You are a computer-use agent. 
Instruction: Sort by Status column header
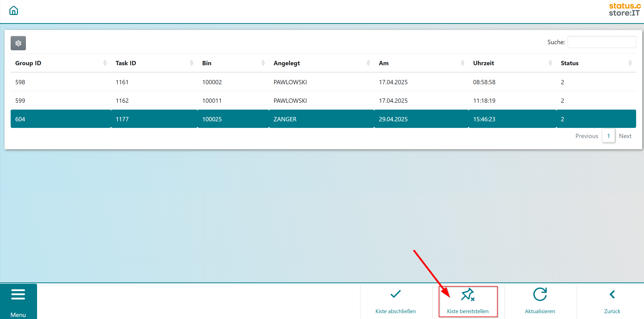(569, 63)
